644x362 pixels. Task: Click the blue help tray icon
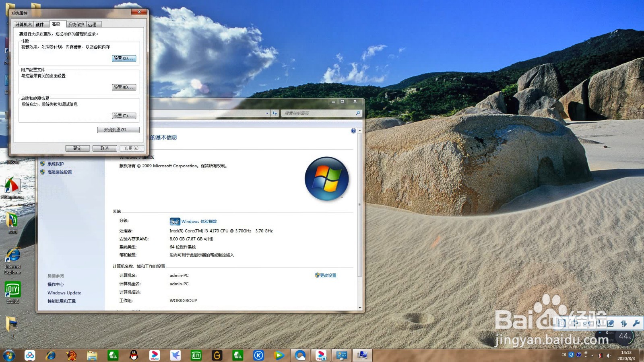(x=578, y=355)
